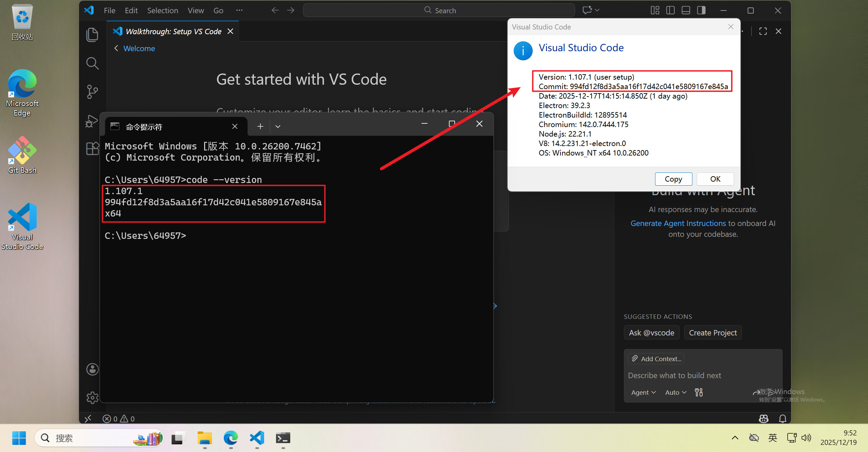This screenshot has width=868, height=452.
Task: Open the Manage gear icon
Action: point(92,397)
